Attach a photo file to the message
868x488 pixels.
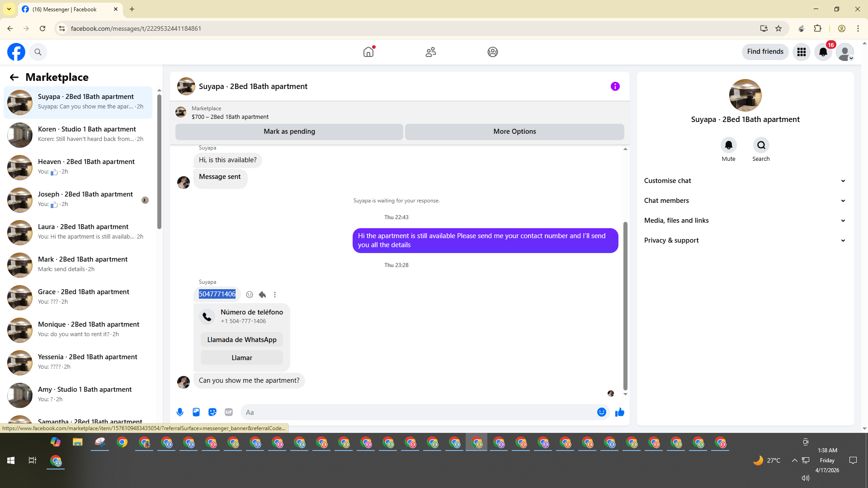click(x=196, y=412)
